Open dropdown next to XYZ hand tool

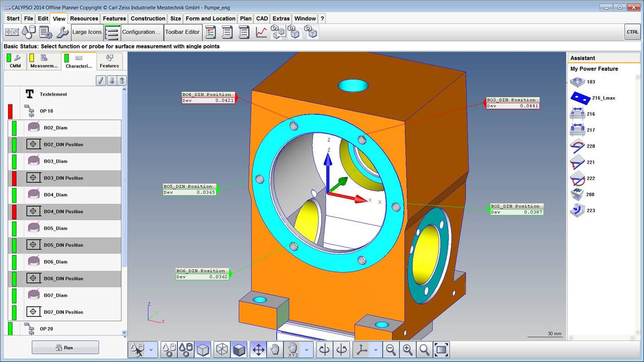click(307, 350)
